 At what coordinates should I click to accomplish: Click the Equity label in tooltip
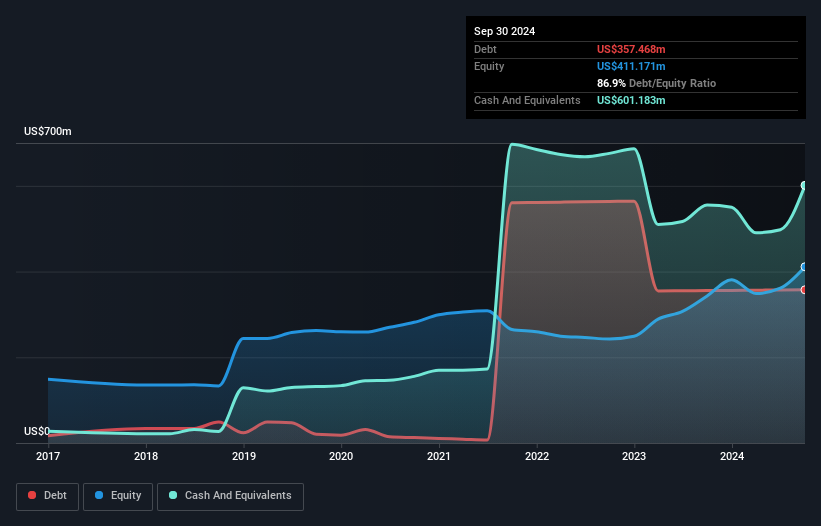489,66
